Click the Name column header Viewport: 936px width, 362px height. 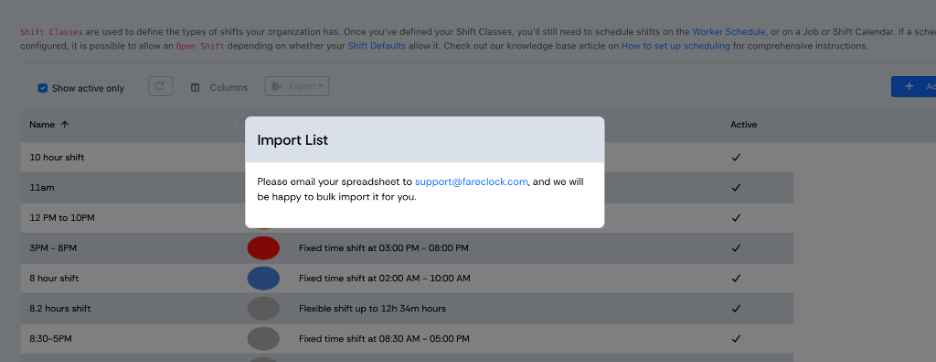42,125
